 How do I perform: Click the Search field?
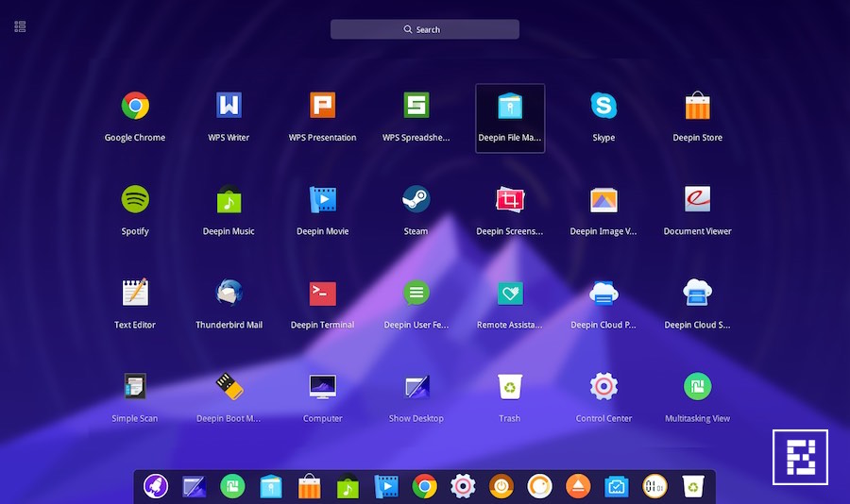424,29
